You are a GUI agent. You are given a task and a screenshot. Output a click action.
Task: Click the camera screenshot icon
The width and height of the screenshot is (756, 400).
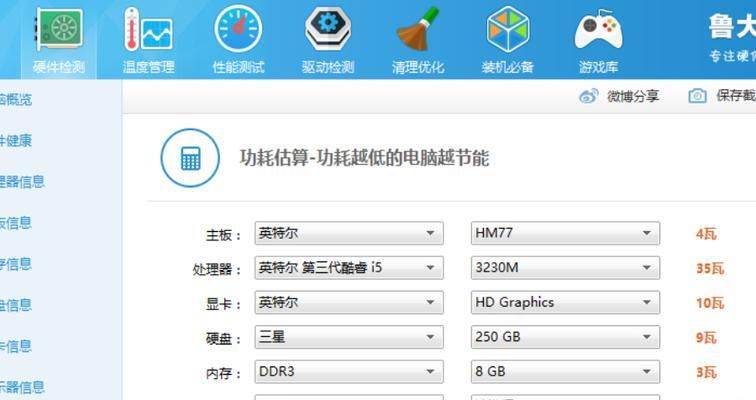[x=697, y=96]
